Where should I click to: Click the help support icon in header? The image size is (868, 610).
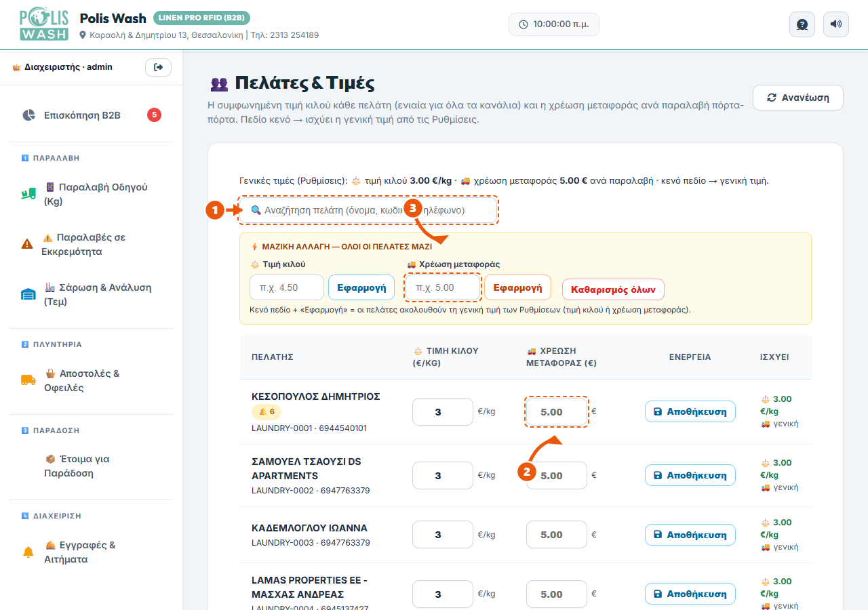point(802,24)
